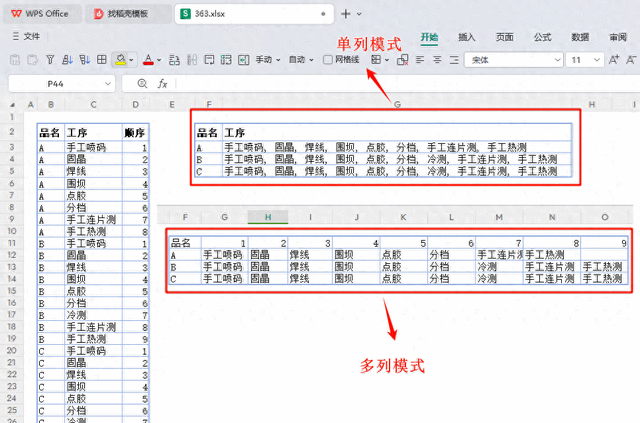Click the clear format icon with red x
640x423 pixels.
click(x=402, y=60)
